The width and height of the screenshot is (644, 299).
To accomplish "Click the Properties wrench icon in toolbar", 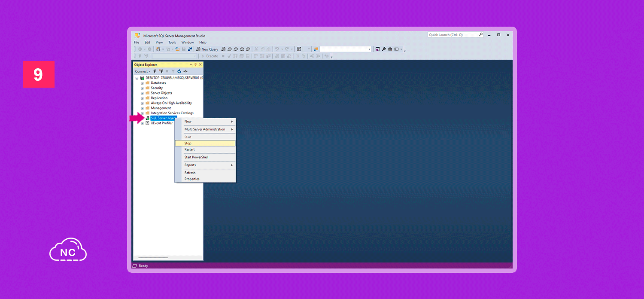I will [x=384, y=49].
